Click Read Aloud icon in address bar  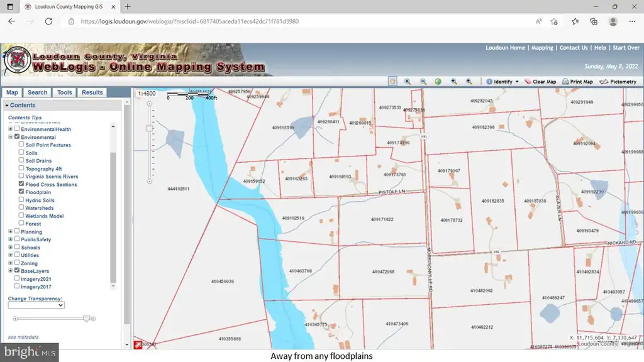pos(538,21)
